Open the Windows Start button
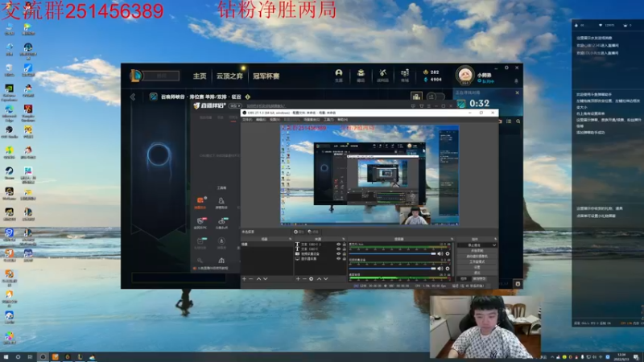 tap(6, 357)
